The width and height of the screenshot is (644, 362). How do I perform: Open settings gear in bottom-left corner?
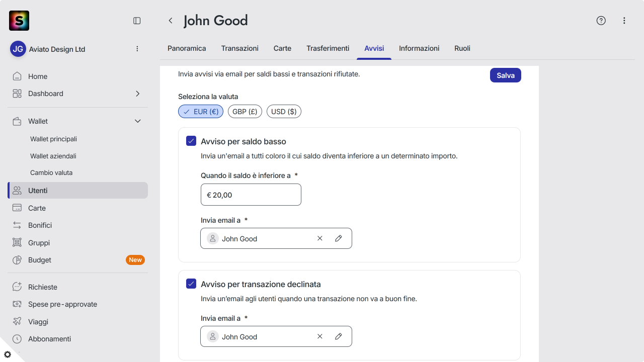[x=8, y=354]
